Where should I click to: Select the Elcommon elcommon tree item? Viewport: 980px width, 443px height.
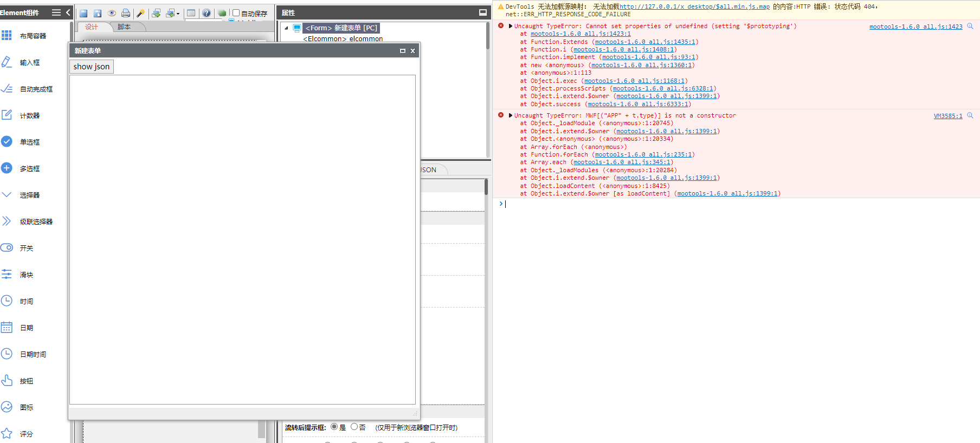343,38
